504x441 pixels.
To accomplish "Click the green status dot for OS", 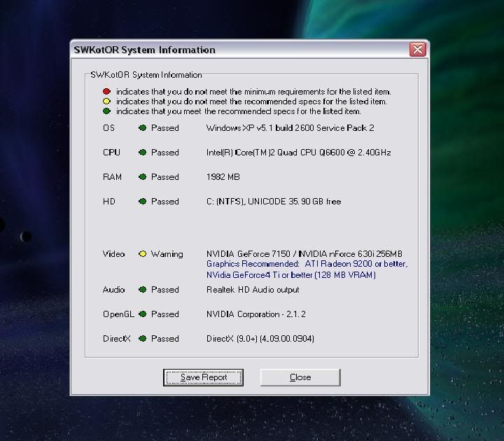I will (x=142, y=128).
